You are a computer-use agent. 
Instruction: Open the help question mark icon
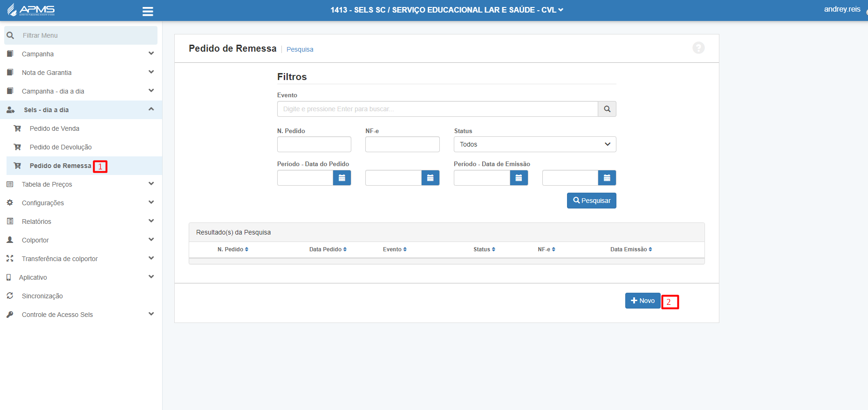click(698, 48)
